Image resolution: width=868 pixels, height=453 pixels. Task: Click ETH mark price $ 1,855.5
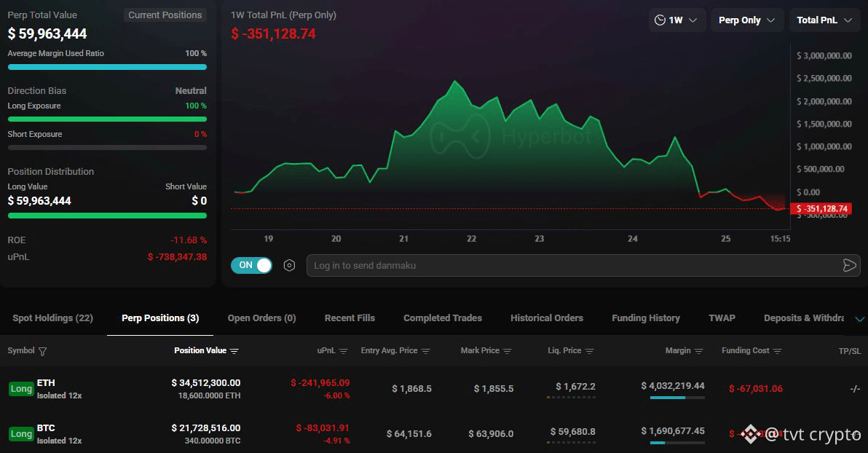(x=493, y=389)
